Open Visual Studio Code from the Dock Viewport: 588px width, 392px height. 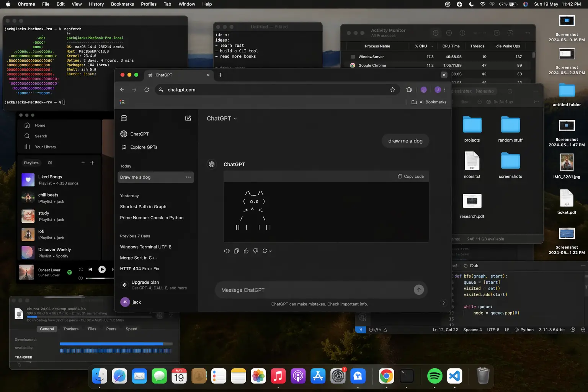click(454, 376)
